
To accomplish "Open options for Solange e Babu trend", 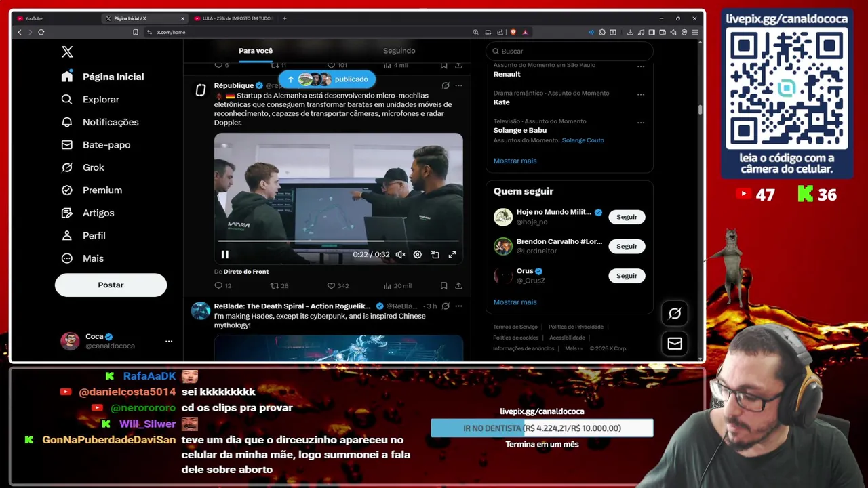I will click(641, 123).
